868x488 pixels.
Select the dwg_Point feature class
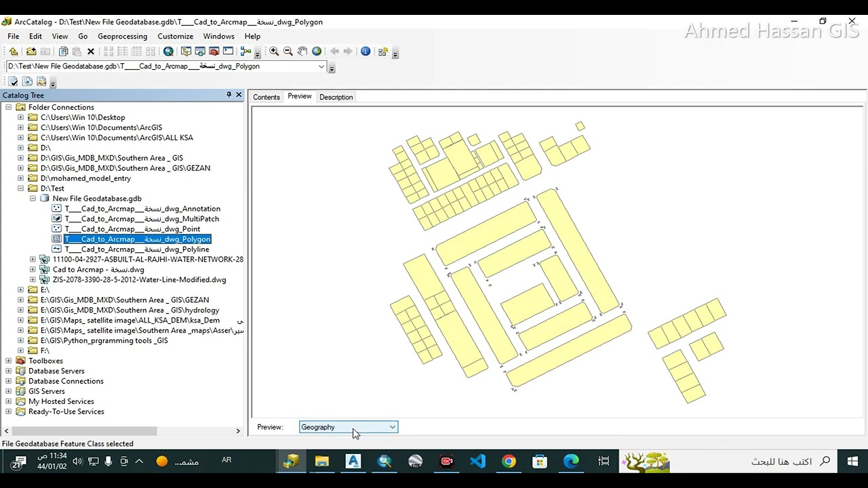click(132, 229)
